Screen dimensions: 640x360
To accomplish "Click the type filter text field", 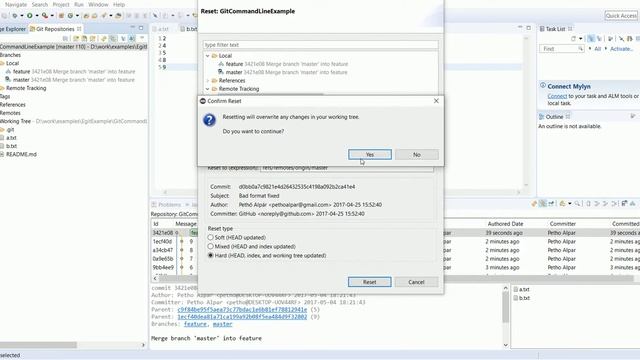I will click(320, 44).
